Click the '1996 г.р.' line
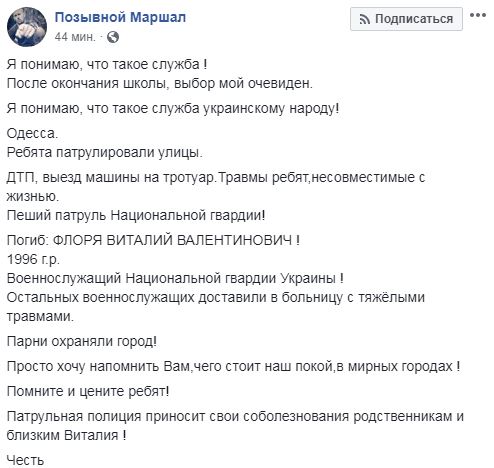The width and height of the screenshot is (494, 468). (x=33, y=259)
